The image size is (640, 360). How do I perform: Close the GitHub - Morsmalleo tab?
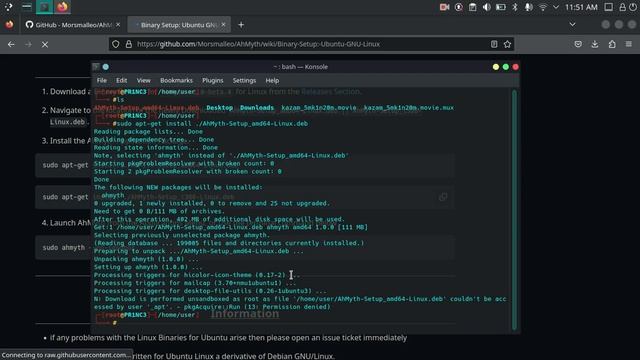(118, 24)
